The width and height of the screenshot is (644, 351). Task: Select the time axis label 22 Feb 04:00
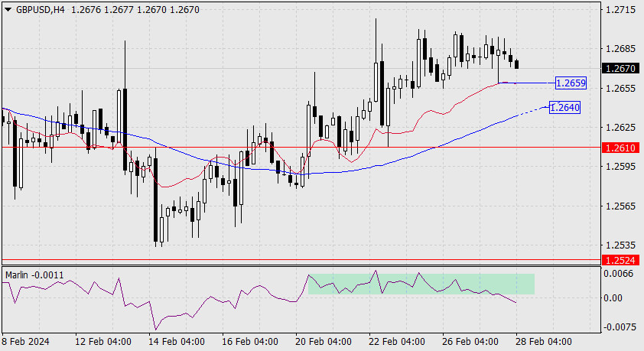(x=397, y=342)
